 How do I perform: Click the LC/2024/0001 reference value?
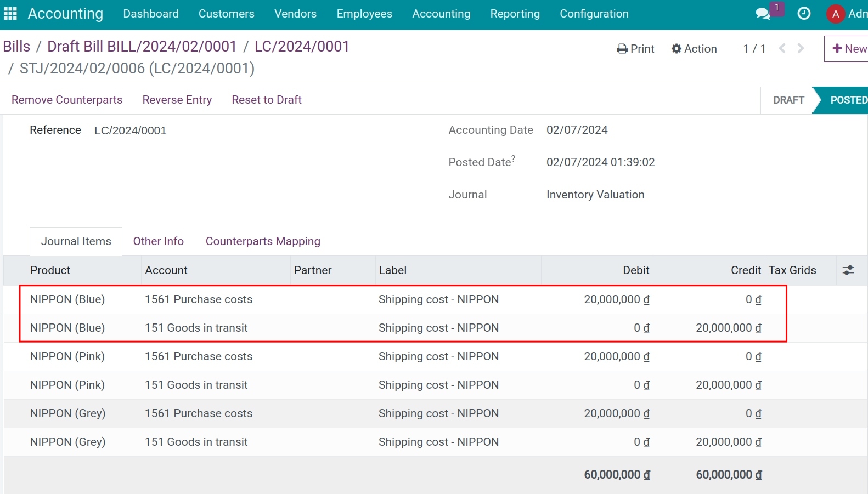click(131, 130)
